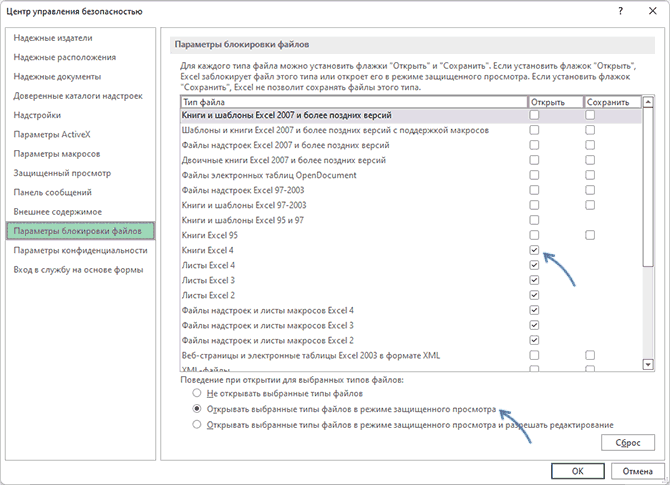Click the Отмена button
Viewport: 670px width, 485px height.
click(638, 471)
